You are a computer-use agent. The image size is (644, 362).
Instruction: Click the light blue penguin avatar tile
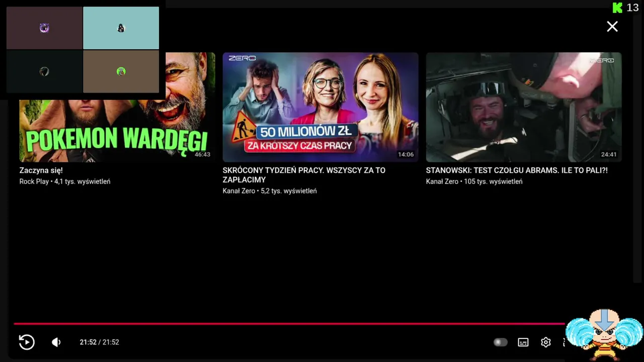tap(121, 28)
